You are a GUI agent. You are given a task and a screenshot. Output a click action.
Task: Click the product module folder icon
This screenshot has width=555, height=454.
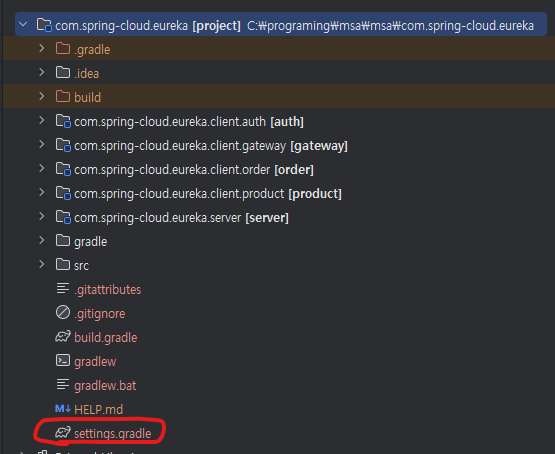coord(63,193)
